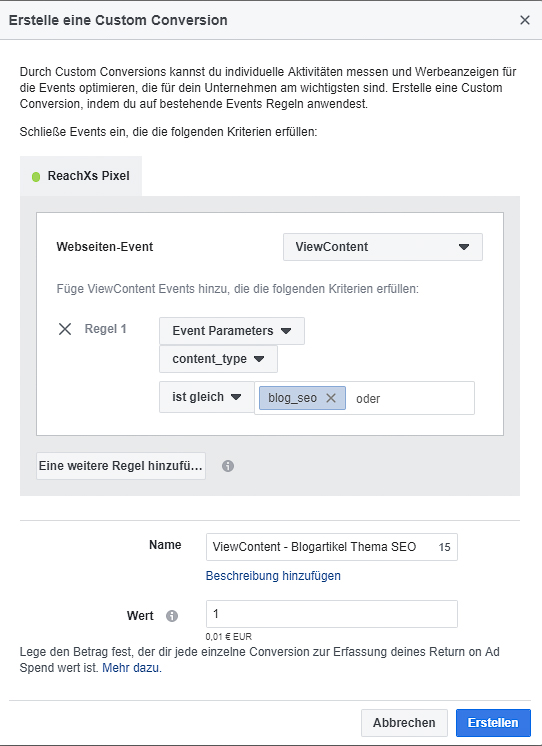Viewport: 542px width, 746px height.
Task: Expand the Event Parameters dropdown
Action: click(x=232, y=331)
